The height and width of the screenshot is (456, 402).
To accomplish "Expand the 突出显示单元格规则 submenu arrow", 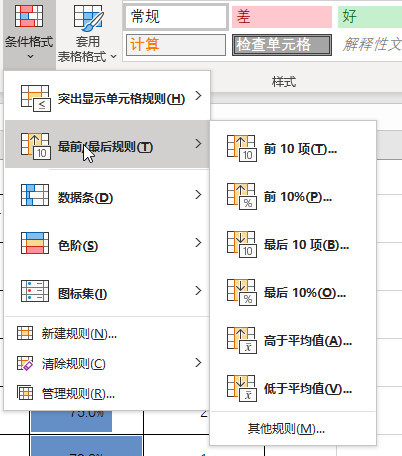I will tap(199, 96).
